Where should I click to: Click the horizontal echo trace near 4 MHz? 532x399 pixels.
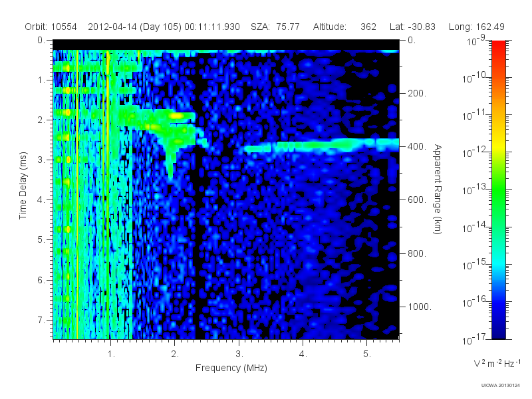pyautogui.click(x=321, y=146)
